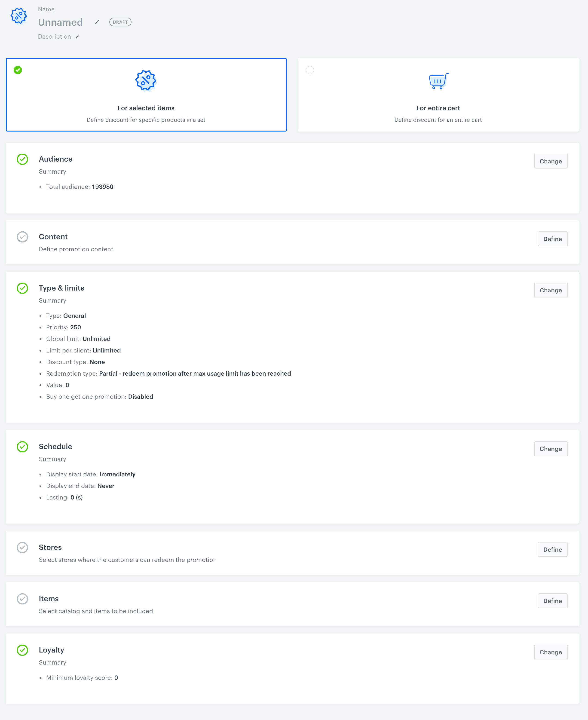Image resolution: width=588 pixels, height=720 pixels.
Task: Click the green checkmark icon beside Audience
Action: [22, 159]
